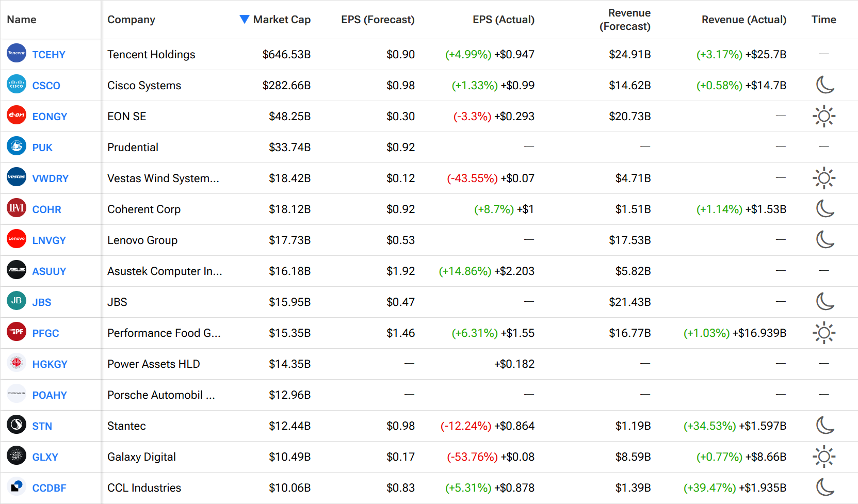Click the (+34.53%) +$1.597B revenue value
Image resolution: width=858 pixels, height=504 pixels.
pyautogui.click(x=735, y=426)
